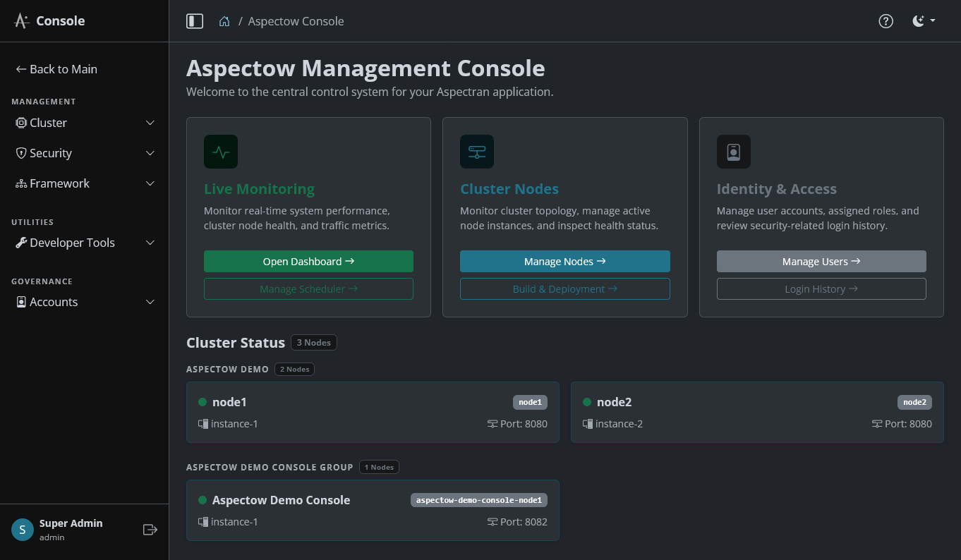Viewport: 961px width, 560px height.
Task: Click the Cluster Nodes network icon
Action: click(x=477, y=152)
